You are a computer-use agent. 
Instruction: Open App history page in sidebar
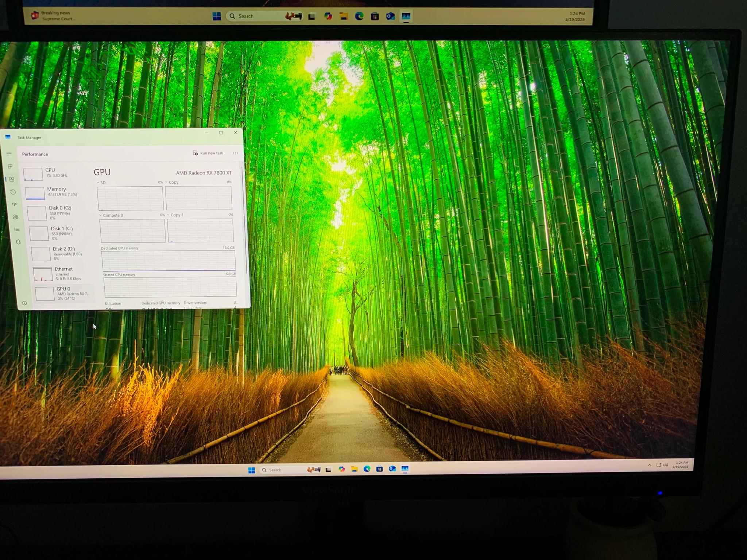[x=13, y=192]
